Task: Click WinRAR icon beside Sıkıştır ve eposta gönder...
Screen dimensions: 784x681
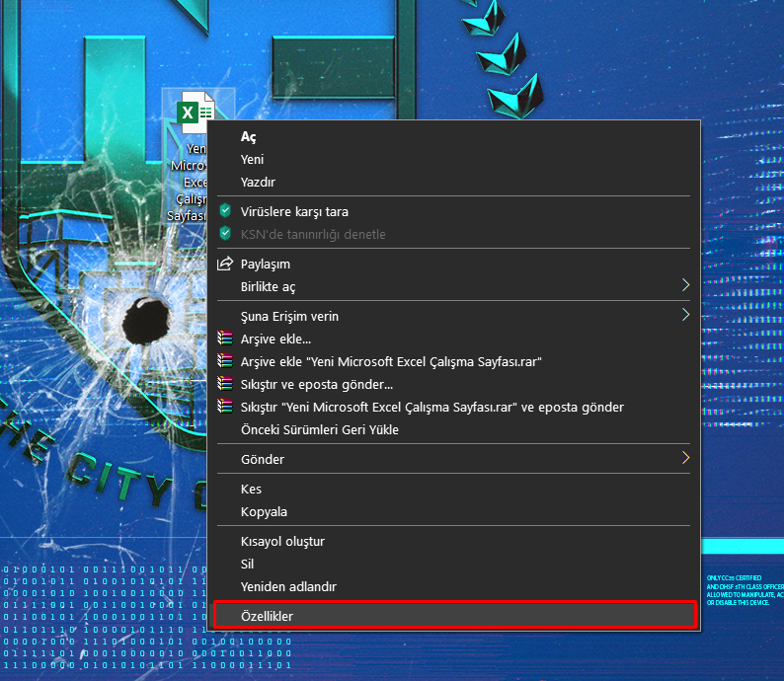Action: pyautogui.click(x=225, y=384)
